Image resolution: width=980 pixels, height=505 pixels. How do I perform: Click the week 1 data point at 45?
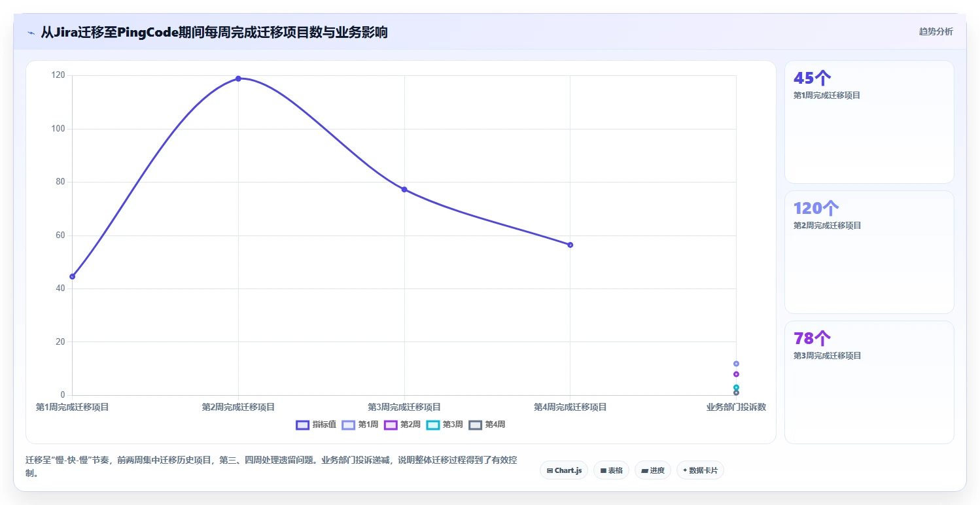click(72, 276)
